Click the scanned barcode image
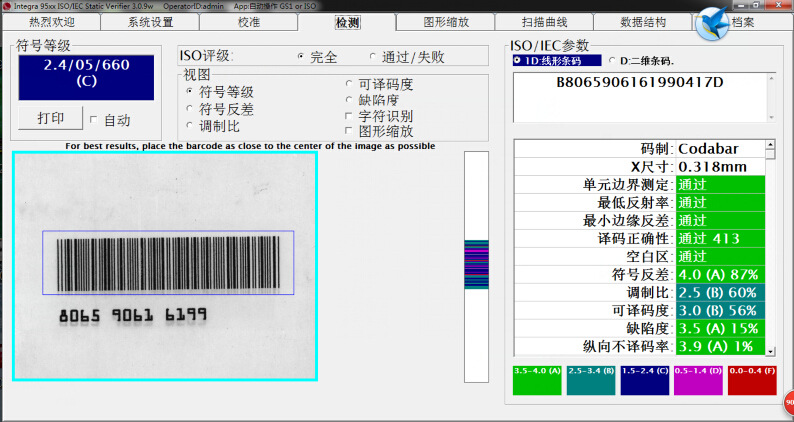This screenshot has width=794, height=422. (x=165, y=266)
